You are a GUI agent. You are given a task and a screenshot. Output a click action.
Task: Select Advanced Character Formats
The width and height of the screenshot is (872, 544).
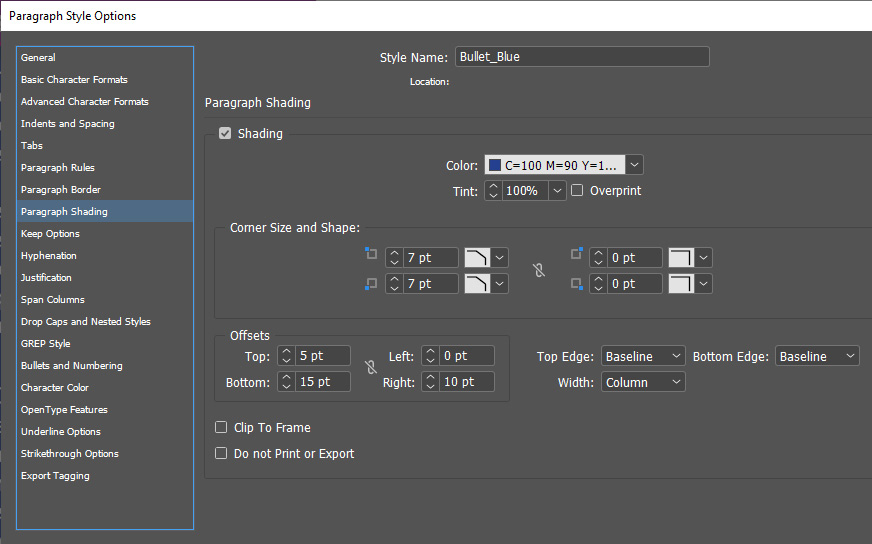point(105,101)
